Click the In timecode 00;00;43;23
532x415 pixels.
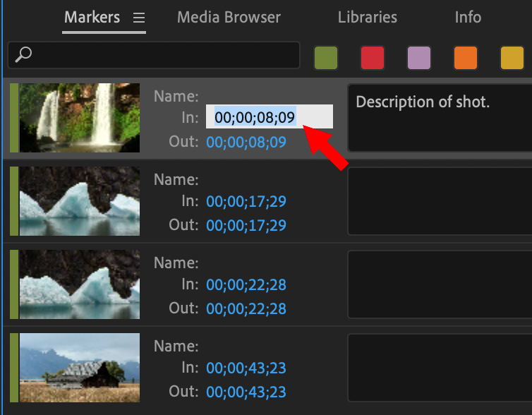[x=246, y=368]
